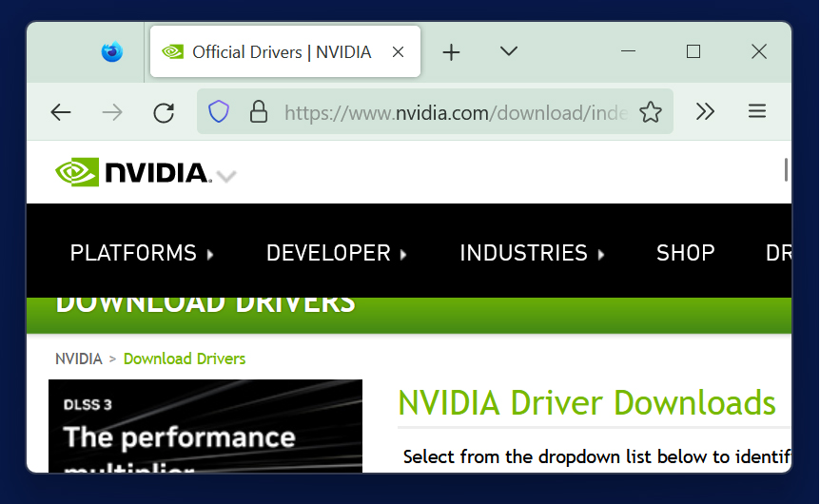Open a new tab with plus button
The height and width of the screenshot is (504, 820).
(451, 51)
